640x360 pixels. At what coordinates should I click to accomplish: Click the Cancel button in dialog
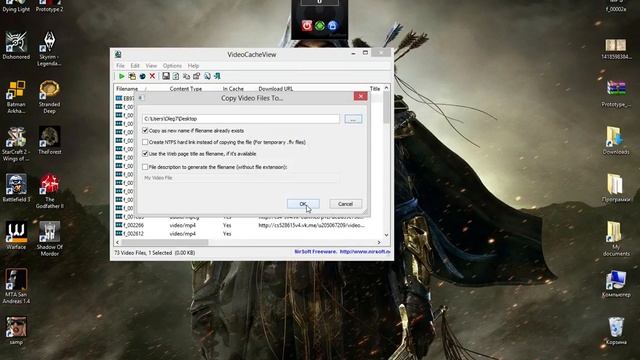coord(345,204)
